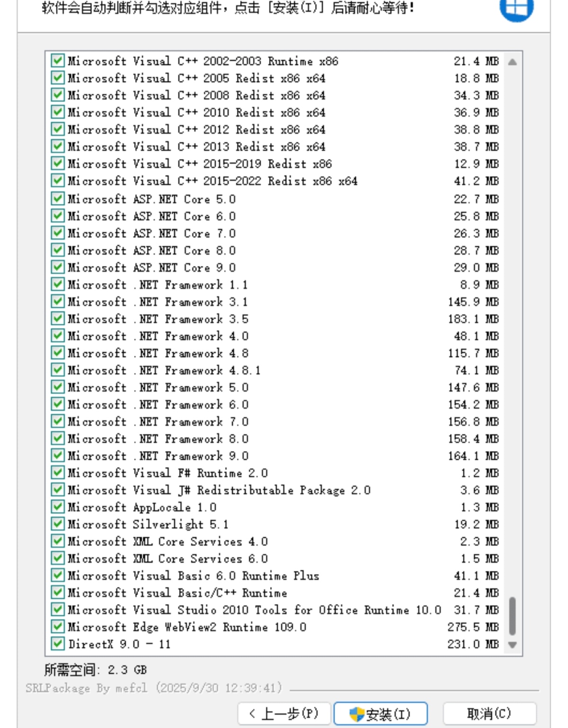Uncheck Microsoft .NET Framework 9.0
The width and height of the screenshot is (568, 728).
(x=57, y=455)
